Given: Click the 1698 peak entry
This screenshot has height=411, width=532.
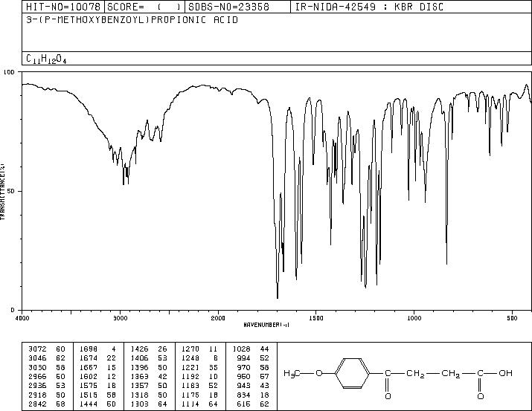Looking at the screenshot, I should point(97,349).
